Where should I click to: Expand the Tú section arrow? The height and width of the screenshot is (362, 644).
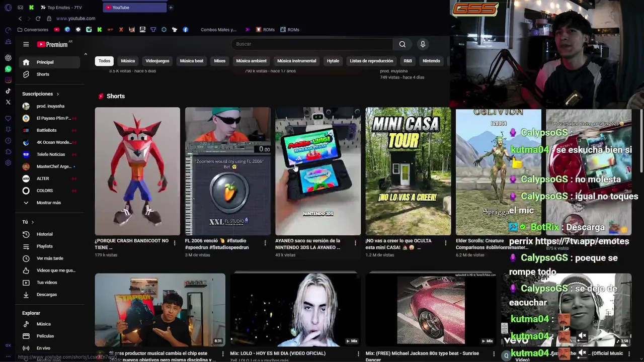click(33, 222)
